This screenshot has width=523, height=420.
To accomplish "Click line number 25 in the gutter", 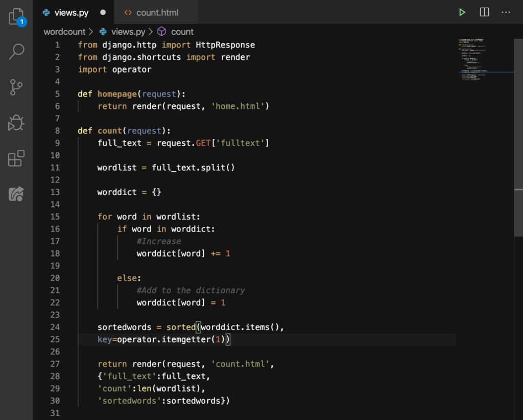I will [x=55, y=339].
